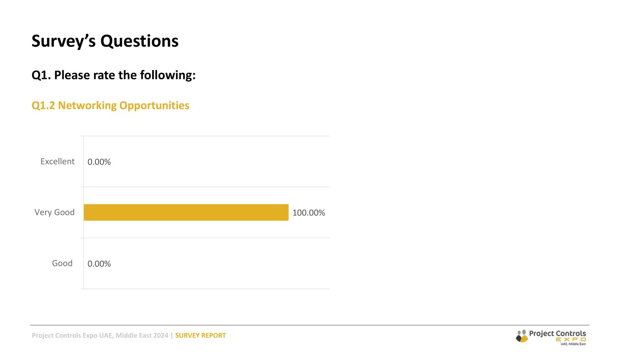Click the Project Controls Expo UAE footer text
644x362 pixels.
pyautogui.click(x=100, y=335)
